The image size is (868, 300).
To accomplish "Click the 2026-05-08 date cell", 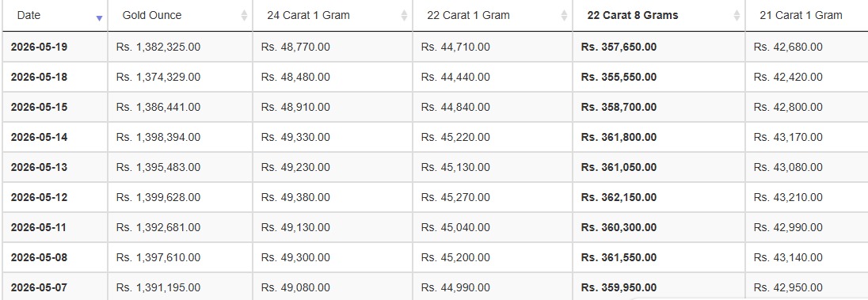I will coord(40,257).
